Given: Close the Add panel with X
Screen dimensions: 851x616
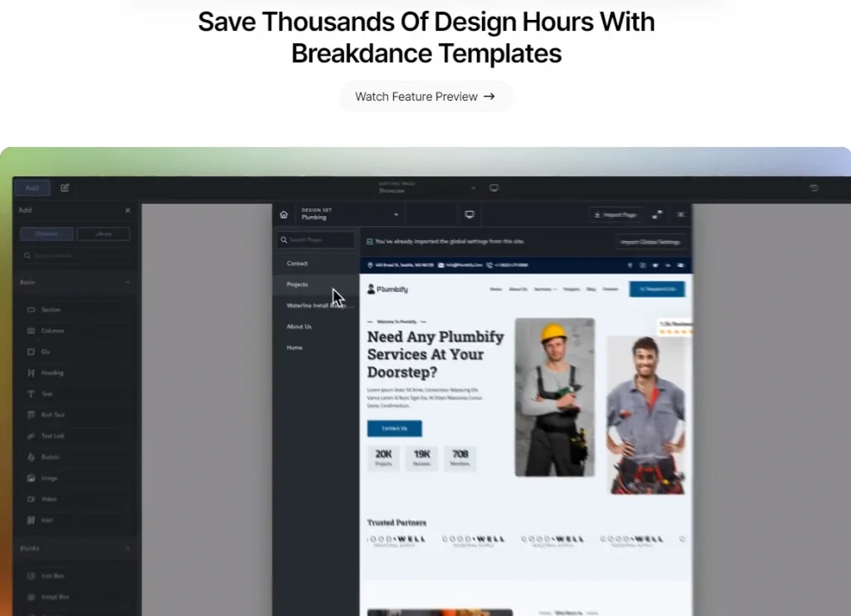Looking at the screenshot, I should [x=127, y=210].
